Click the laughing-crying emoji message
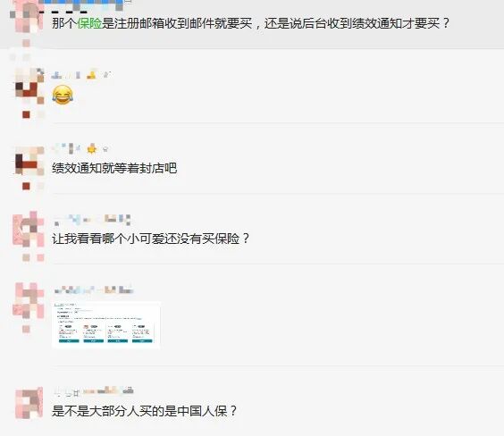504x436 pixels. [63, 95]
